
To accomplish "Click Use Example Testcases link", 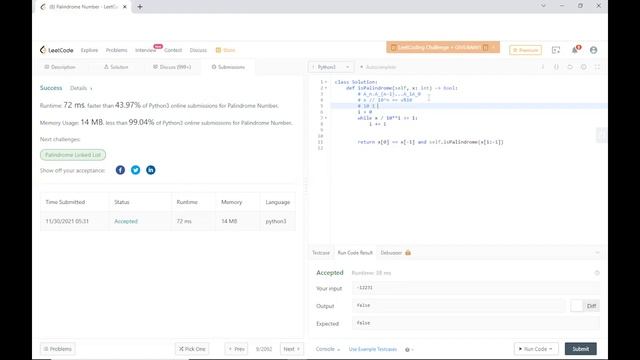I will pos(373,349).
